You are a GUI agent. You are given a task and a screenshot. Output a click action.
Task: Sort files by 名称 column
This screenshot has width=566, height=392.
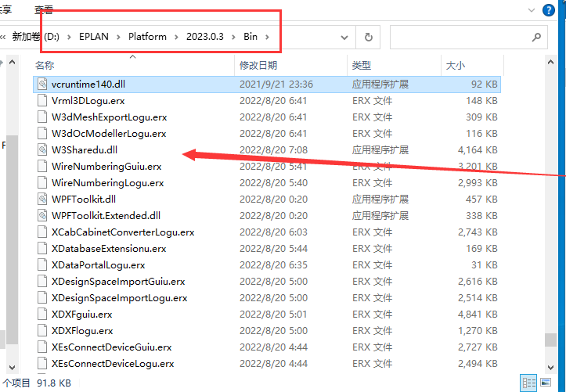pos(45,65)
